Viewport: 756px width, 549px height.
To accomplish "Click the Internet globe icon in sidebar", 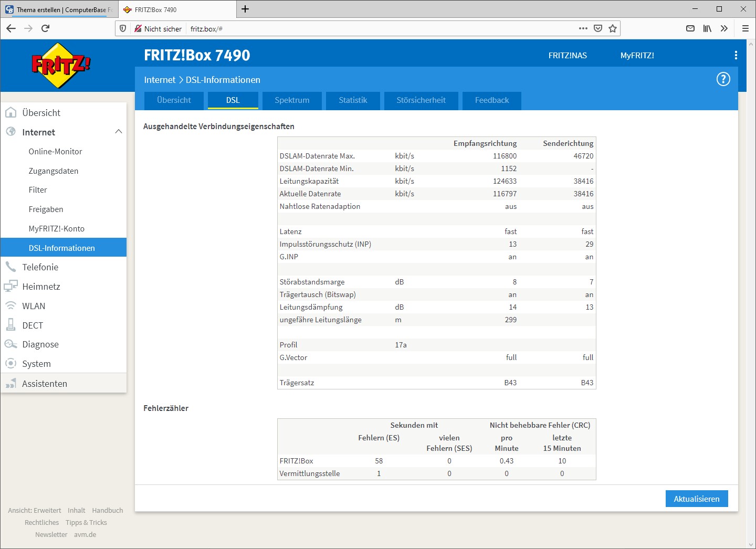I will (10, 132).
